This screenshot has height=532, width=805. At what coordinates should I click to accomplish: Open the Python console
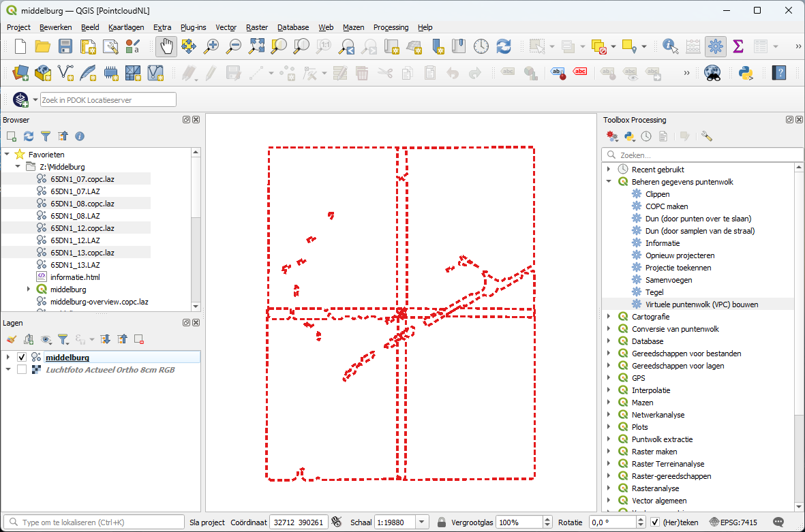745,72
